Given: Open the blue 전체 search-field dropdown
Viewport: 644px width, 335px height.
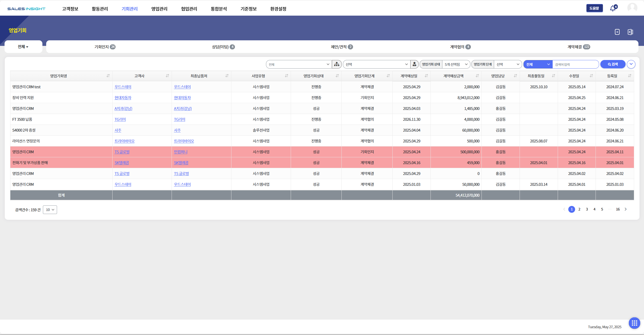Looking at the screenshot, I should coord(538,64).
